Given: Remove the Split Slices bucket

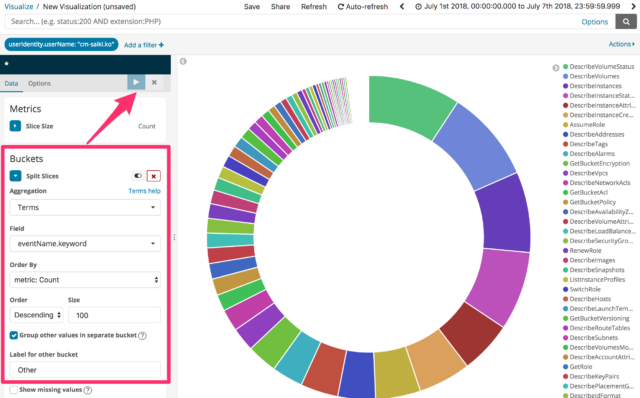Looking at the screenshot, I should tap(153, 176).
